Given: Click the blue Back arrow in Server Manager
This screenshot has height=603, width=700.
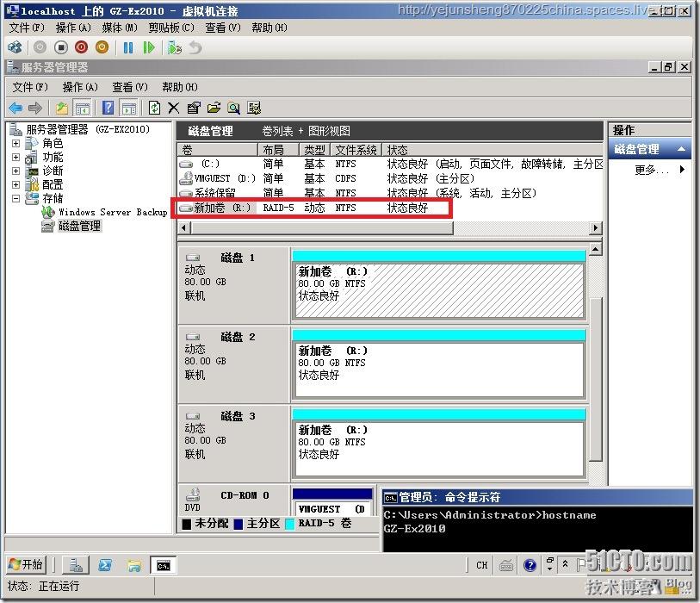Looking at the screenshot, I should click(15, 108).
